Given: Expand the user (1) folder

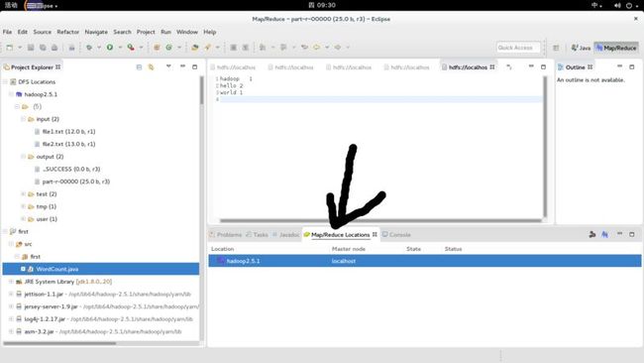Looking at the screenshot, I should point(23,219).
